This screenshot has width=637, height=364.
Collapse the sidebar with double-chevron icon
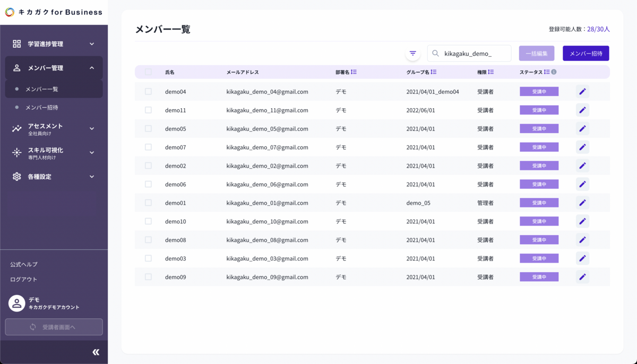pos(96,352)
